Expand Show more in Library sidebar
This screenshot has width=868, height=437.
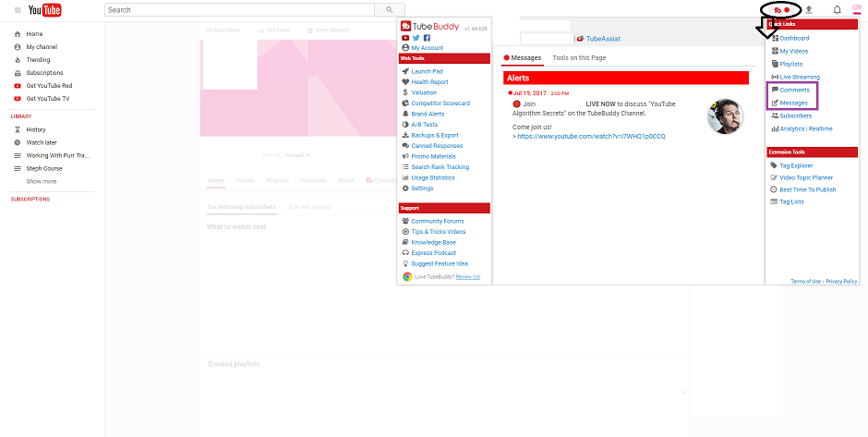coord(41,181)
